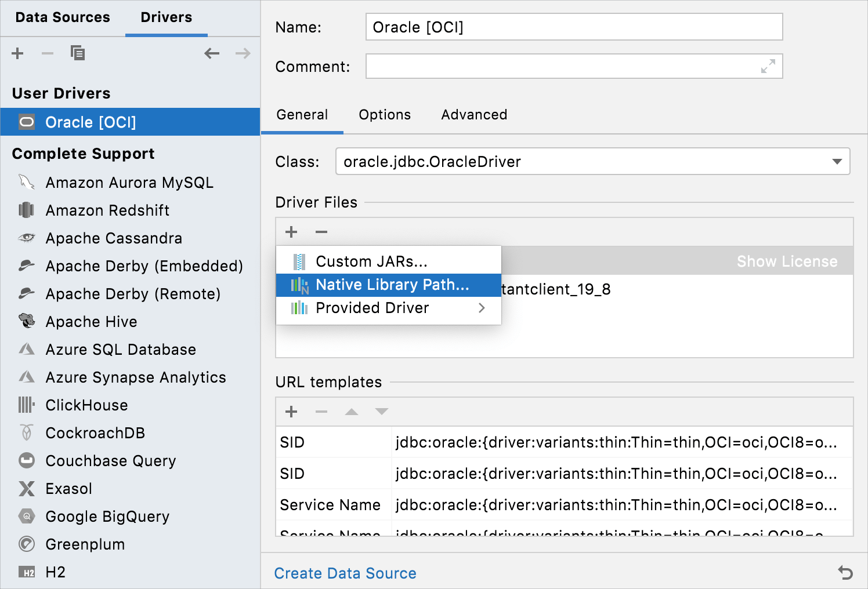Move a URL template down

[x=381, y=412]
